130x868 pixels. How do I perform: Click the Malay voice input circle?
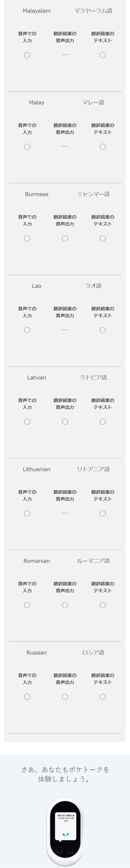pos(27,146)
